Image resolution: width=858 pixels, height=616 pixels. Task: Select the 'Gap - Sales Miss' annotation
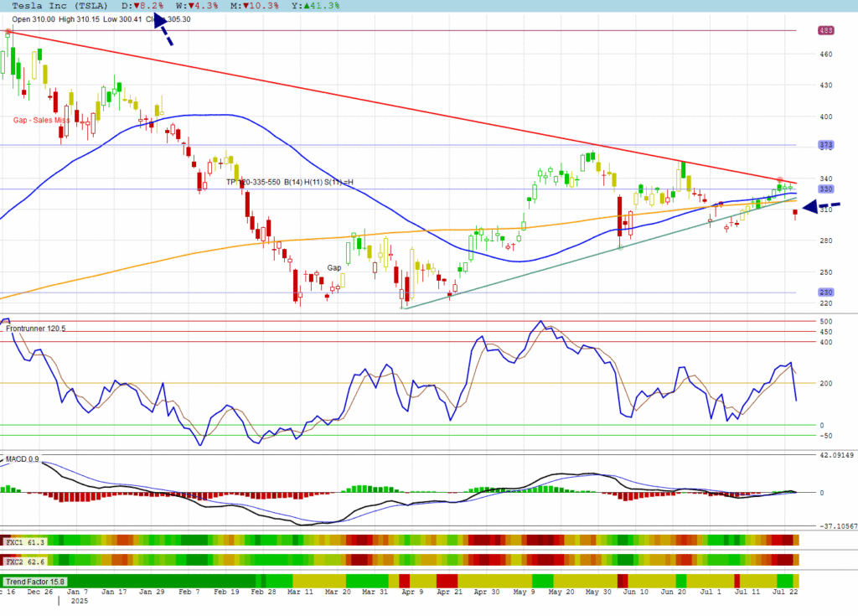41,120
